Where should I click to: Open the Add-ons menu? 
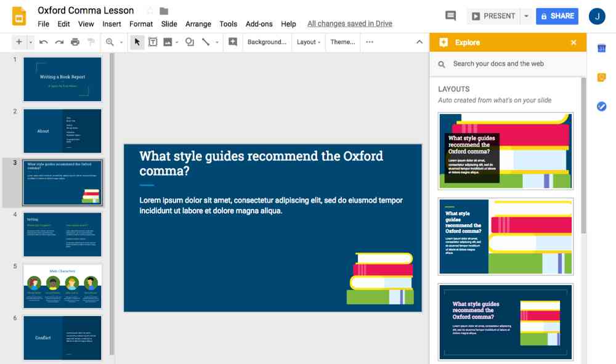[259, 24]
